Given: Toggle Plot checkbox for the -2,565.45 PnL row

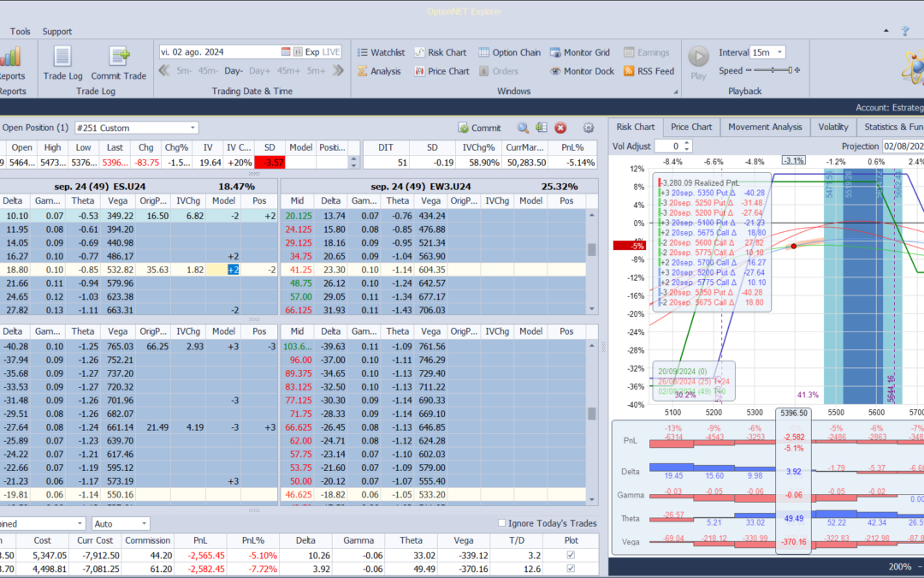Looking at the screenshot, I should (571, 555).
